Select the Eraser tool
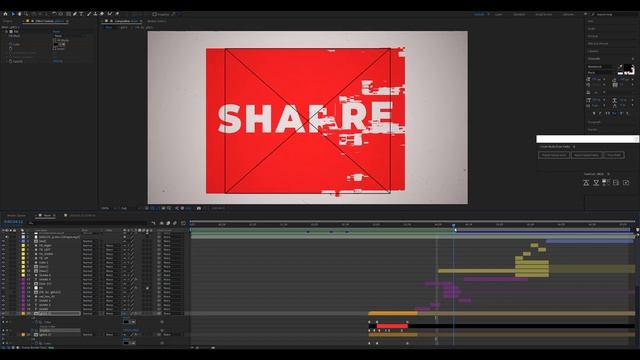The image size is (640, 360). click(102, 14)
